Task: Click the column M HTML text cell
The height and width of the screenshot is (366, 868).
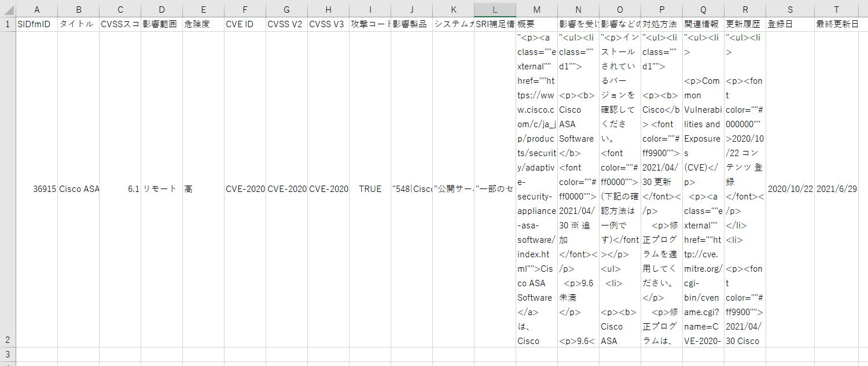Action: pyautogui.click(x=537, y=189)
